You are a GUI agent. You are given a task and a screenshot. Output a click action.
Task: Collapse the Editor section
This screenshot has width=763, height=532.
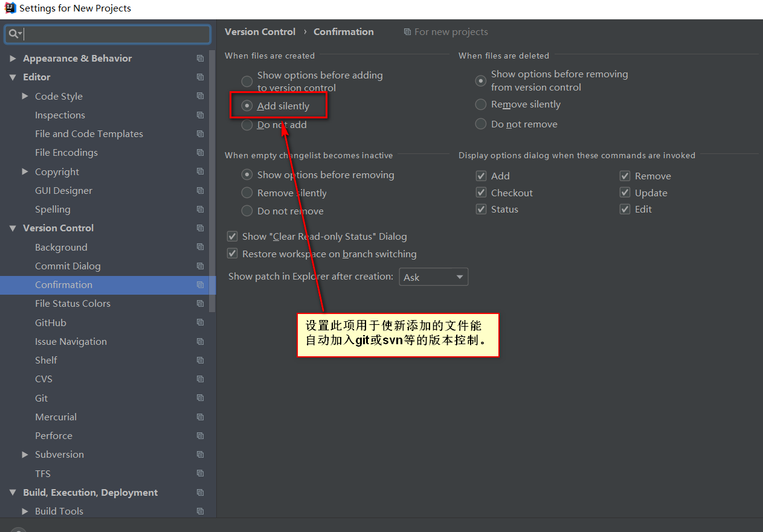(x=13, y=77)
